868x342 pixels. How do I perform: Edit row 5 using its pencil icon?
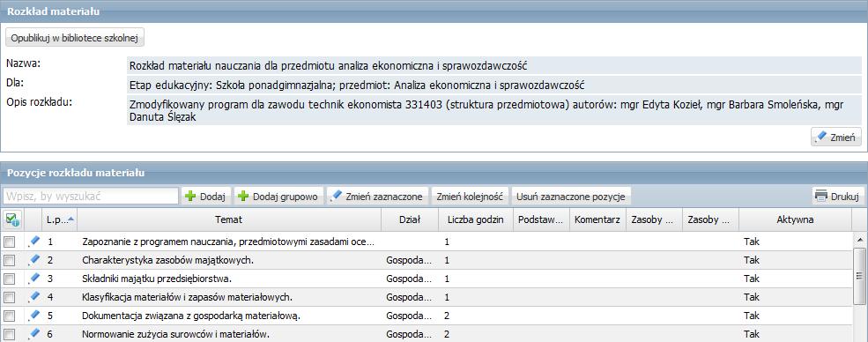coord(34,316)
